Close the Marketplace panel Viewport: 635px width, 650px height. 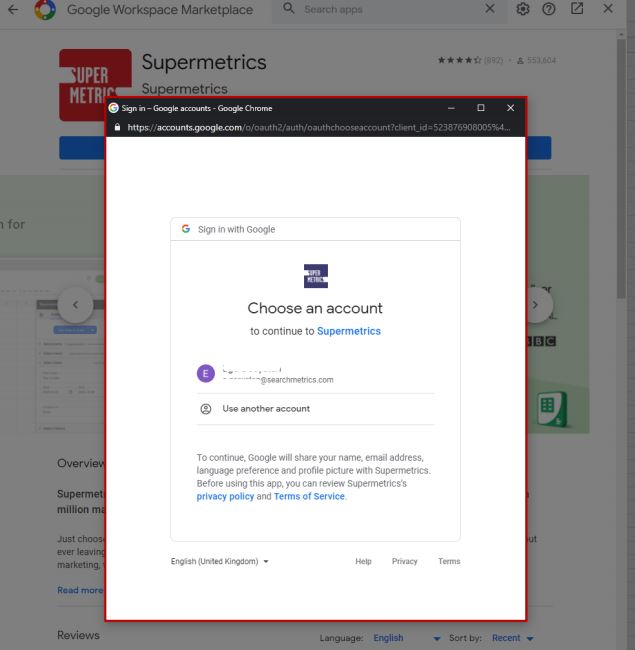[608, 9]
